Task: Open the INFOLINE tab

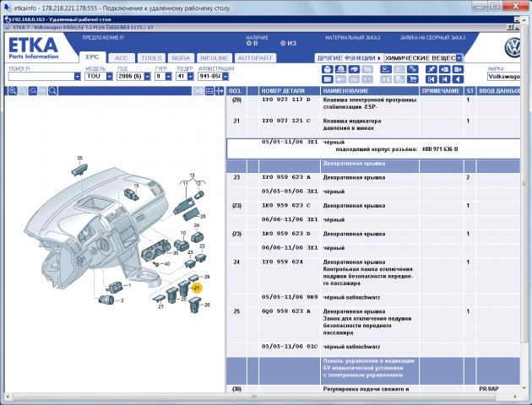Action: click(214, 58)
